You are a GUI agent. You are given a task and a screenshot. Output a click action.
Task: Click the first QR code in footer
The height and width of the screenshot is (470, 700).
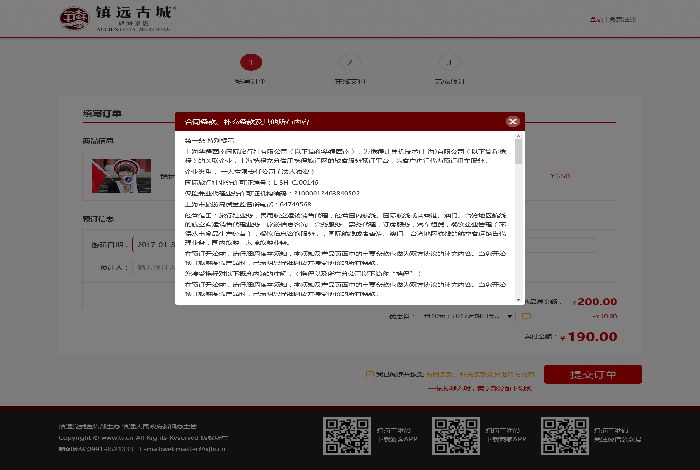(x=346, y=437)
